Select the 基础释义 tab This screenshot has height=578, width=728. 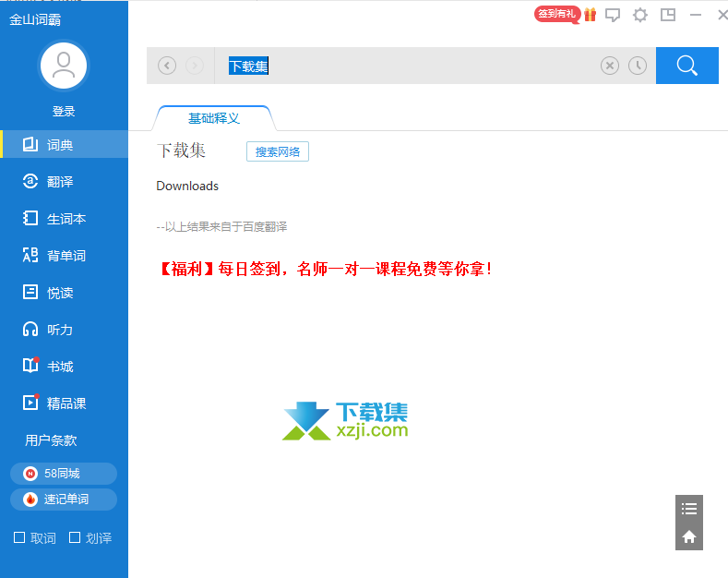click(214, 118)
